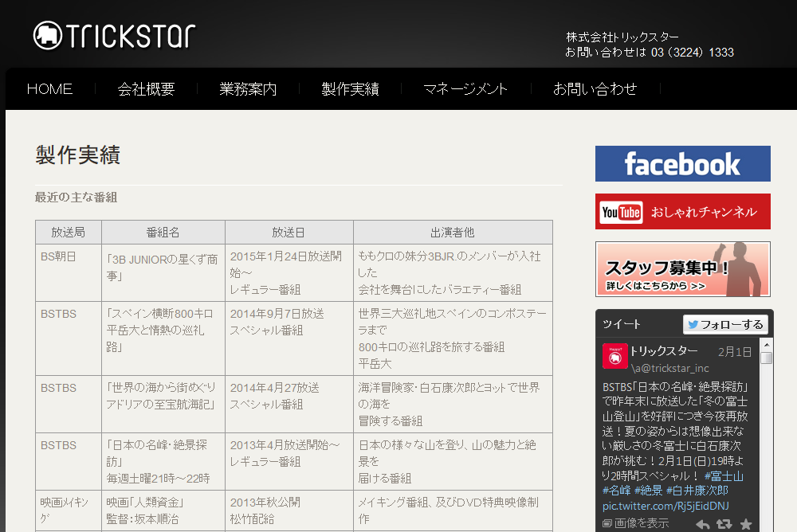Open the facebook banner
The image size is (797, 532).
point(683,163)
